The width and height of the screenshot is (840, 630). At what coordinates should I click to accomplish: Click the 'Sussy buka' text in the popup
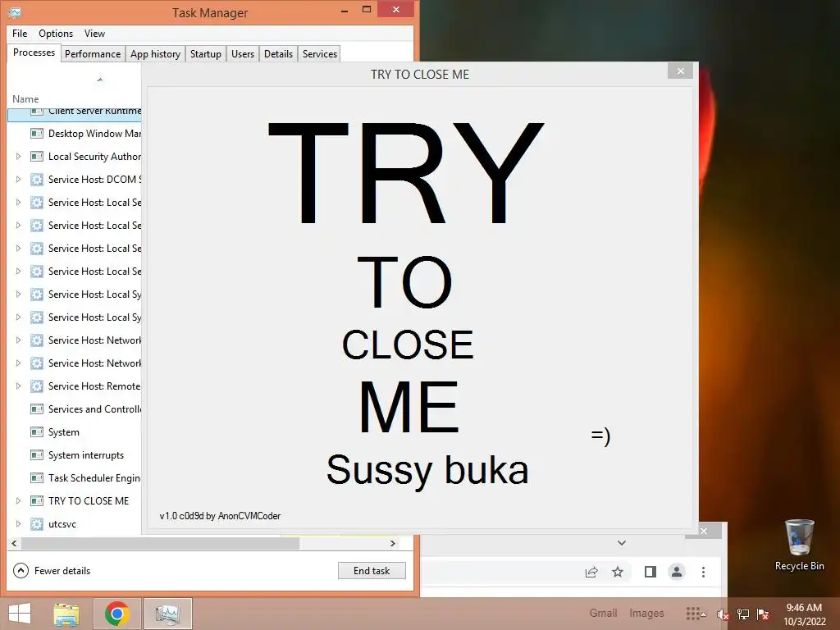pos(427,470)
